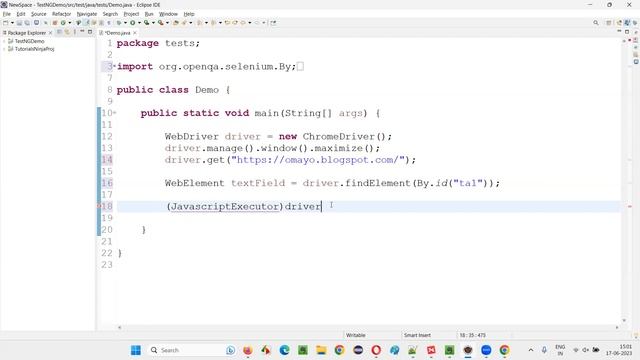Image resolution: width=640 pixels, height=360 pixels.
Task: Click the Save toolbar icon
Action: tap(19, 23)
